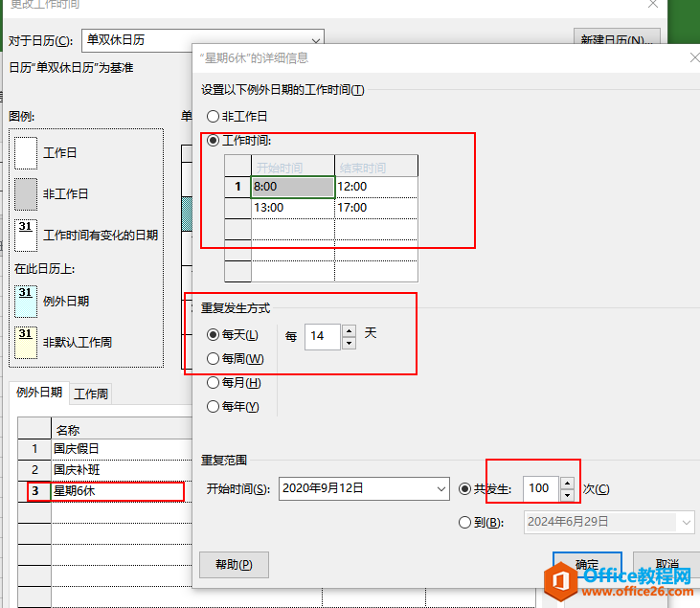Viewport: 700px width, 608px height.
Task: Click row header 1 of working times
Action: [x=237, y=187]
